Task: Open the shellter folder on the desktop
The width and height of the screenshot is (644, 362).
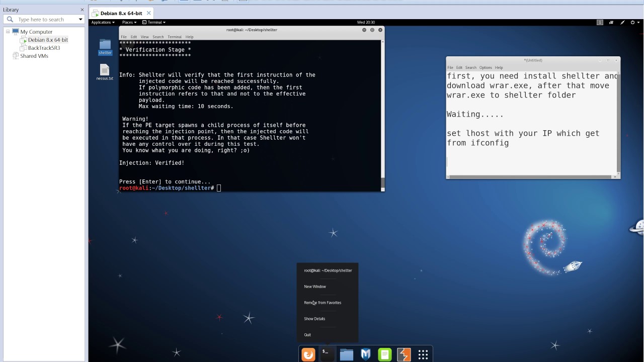Action: [x=105, y=46]
